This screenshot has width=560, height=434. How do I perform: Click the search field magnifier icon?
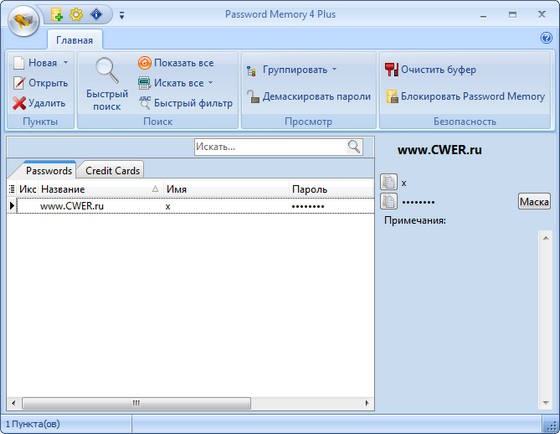[354, 147]
